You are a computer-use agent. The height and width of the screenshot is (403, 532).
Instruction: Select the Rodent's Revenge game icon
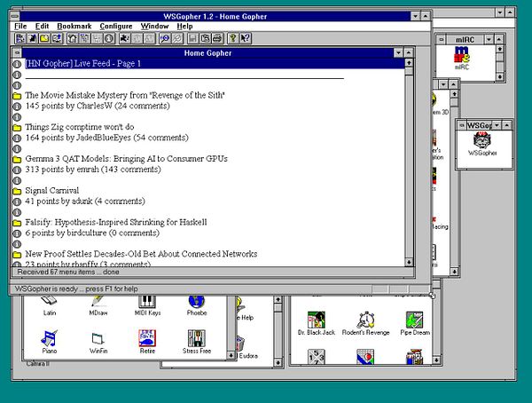[365, 323]
